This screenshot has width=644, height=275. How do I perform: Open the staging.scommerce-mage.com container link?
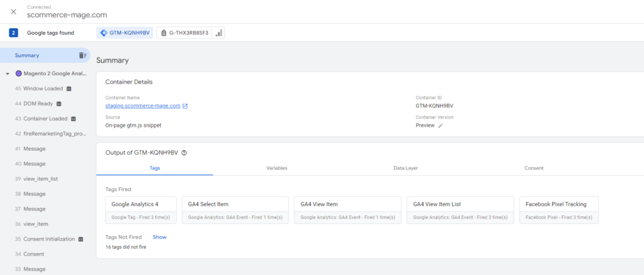click(x=143, y=106)
